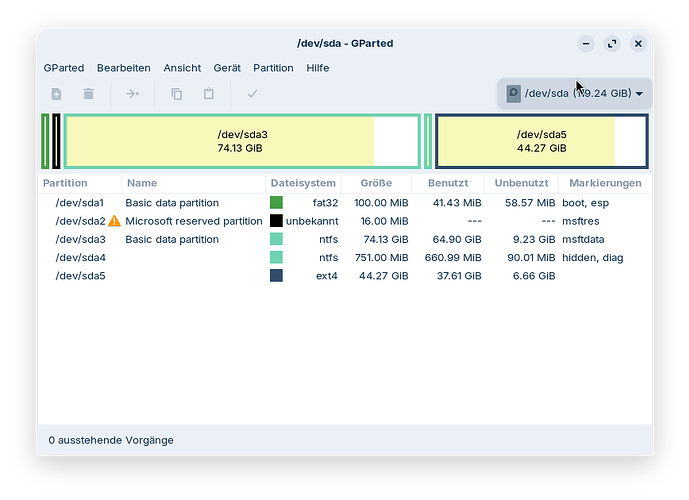Select the /dev/sda5 partition entry in table
Viewport: 689px width, 500px height.
[345, 275]
